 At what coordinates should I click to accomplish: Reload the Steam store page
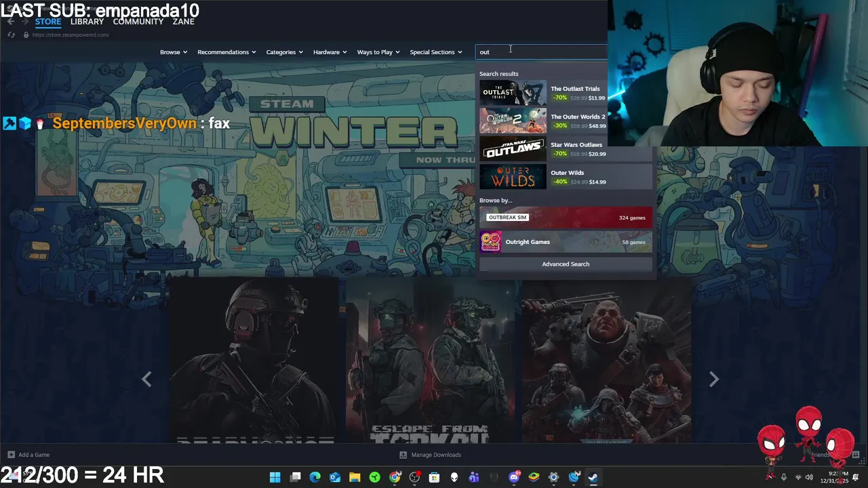12,35
